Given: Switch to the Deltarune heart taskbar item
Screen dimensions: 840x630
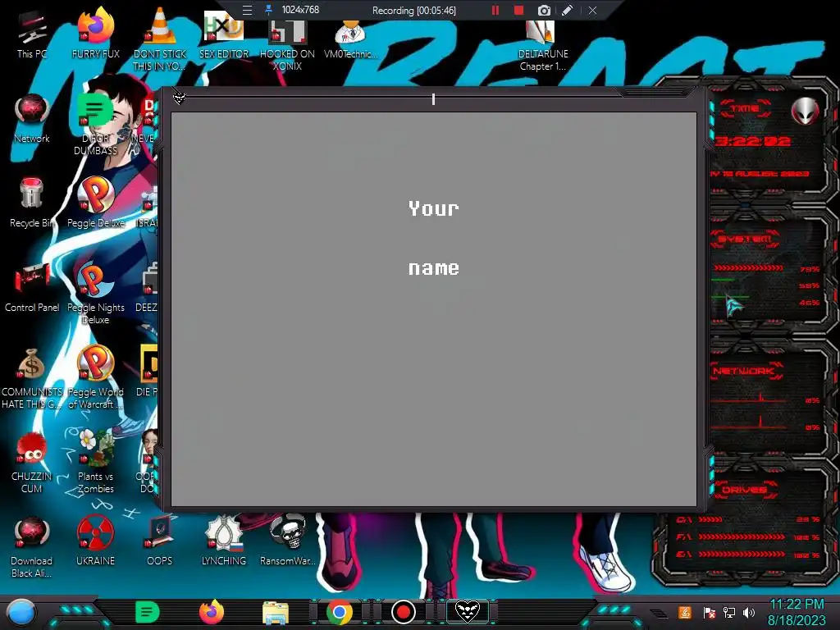Looking at the screenshot, I should [467, 612].
